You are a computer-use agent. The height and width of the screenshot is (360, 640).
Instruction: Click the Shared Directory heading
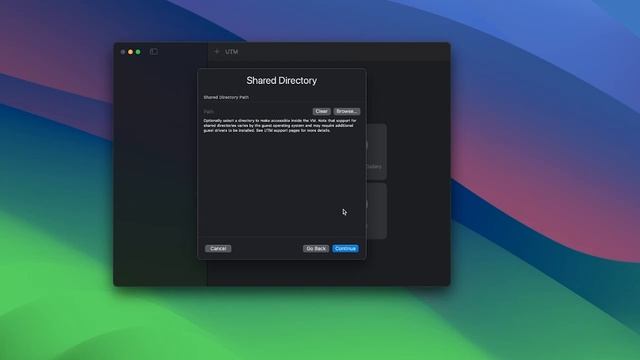pyautogui.click(x=282, y=81)
